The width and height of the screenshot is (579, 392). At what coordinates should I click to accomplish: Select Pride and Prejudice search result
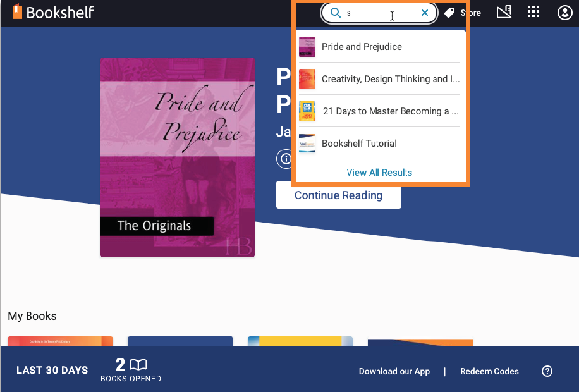coord(362,47)
